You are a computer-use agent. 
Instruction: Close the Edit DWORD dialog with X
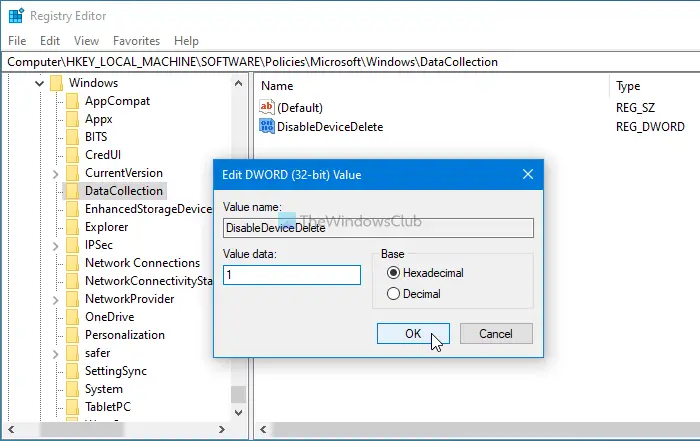528,174
